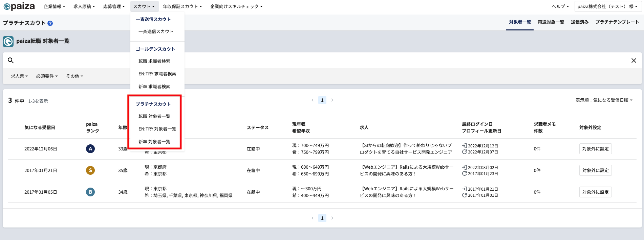Click the paiza転職 round logo icon
This screenshot has width=644, height=240.
[x=8, y=41]
